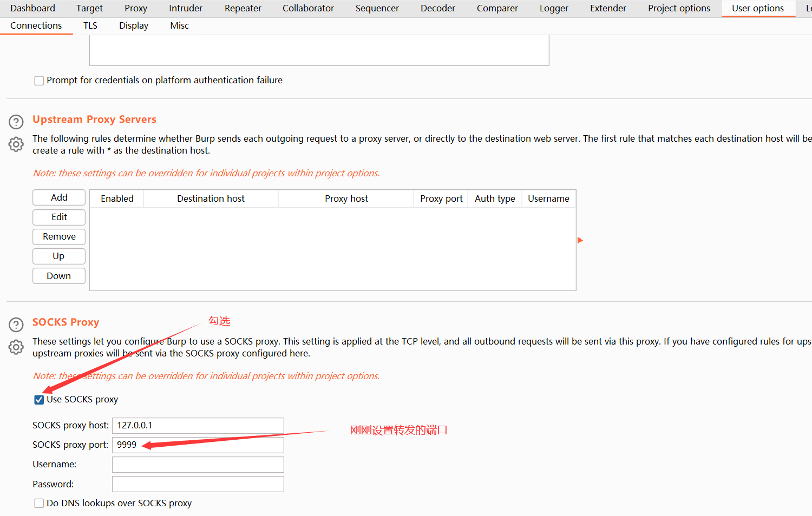Sort table by Proxy port column
Viewport: 812px width, 516px height.
point(441,199)
